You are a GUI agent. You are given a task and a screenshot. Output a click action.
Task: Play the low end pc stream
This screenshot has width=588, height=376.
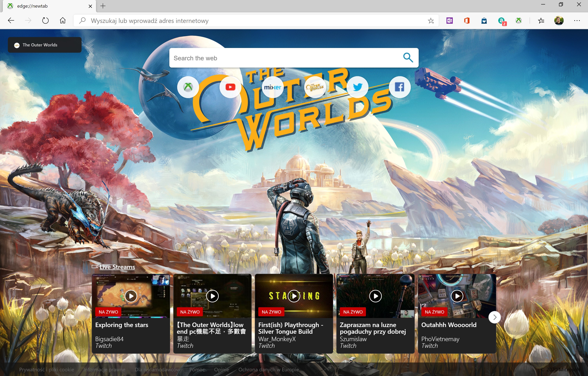[212, 296]
